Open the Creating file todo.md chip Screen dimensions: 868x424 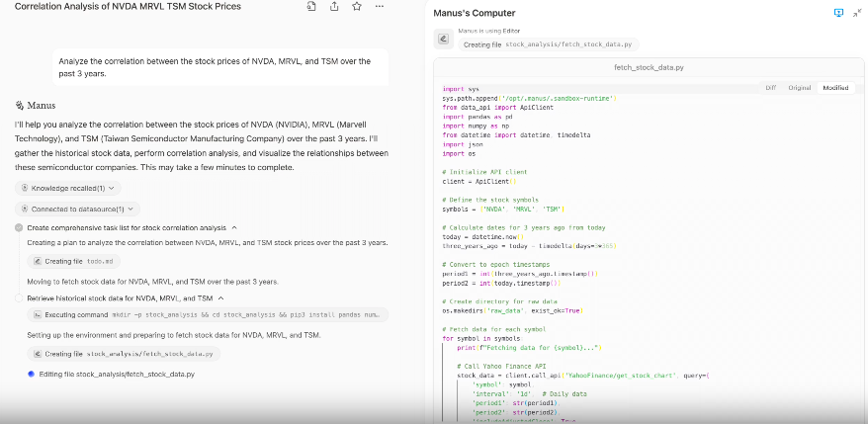tap(73, 261)
